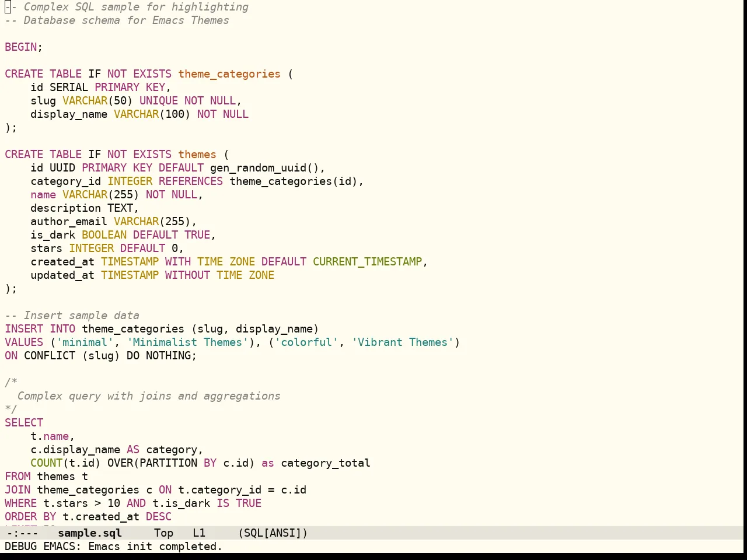Click t.name in the select list

(x=50, y=436)
